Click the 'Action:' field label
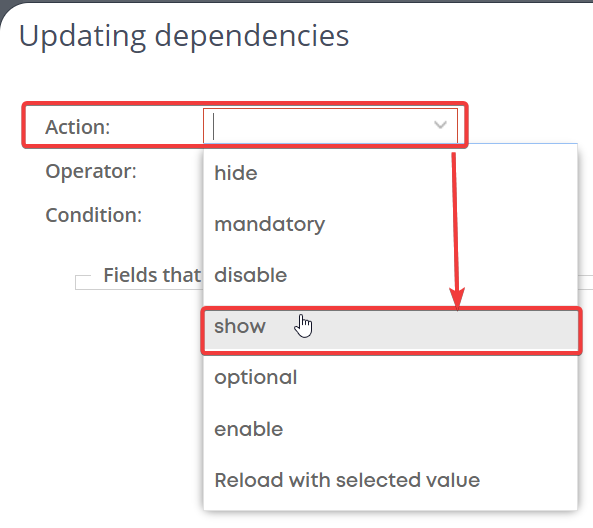This screenshot has width=593, height=528. click(78, 127)
